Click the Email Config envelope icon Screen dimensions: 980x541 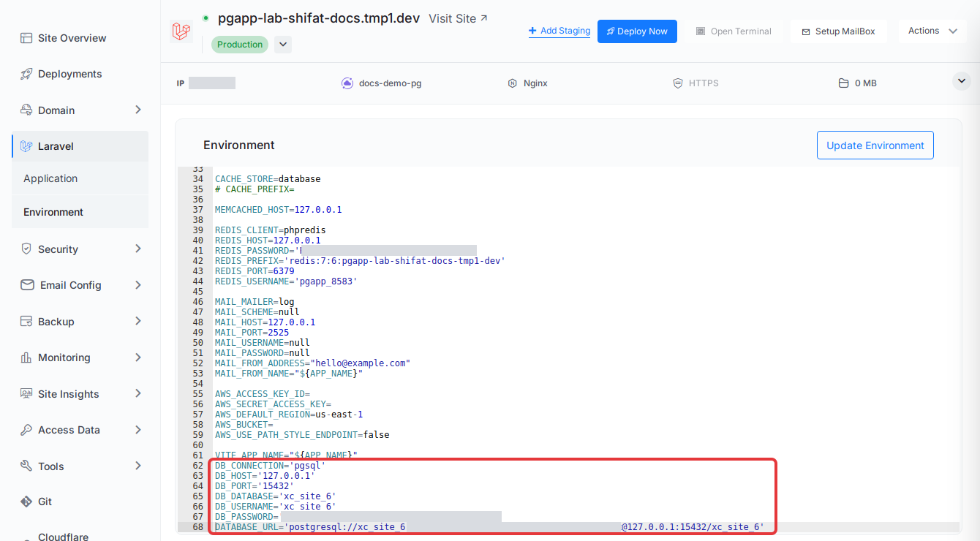pyautogui.click(x=27, y=285)
